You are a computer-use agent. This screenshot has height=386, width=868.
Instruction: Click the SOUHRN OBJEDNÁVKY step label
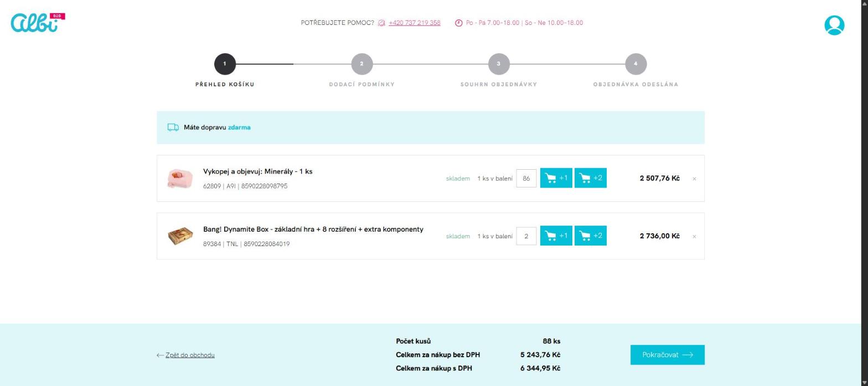tap(499, 85)
